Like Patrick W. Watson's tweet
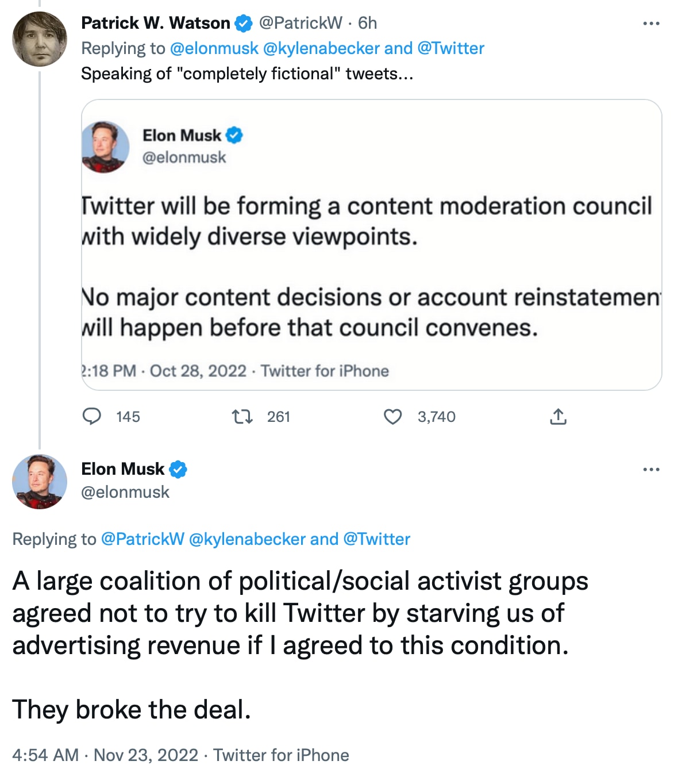 click(392, 416)
